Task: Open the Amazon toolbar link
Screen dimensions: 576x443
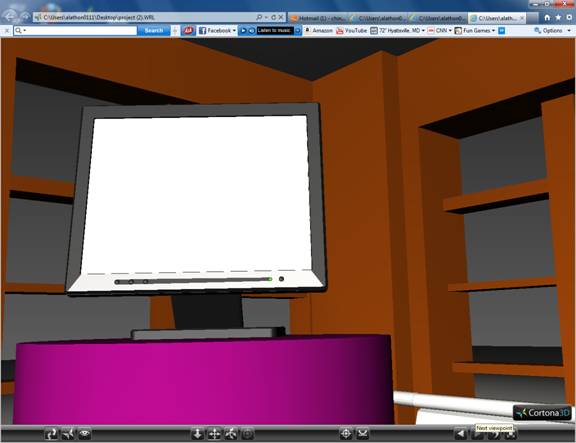Action: [318, 30]
